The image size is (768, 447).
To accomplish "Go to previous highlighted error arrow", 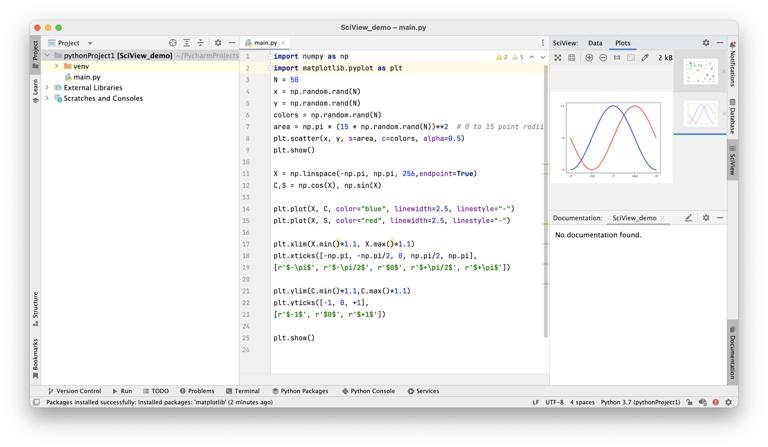I will click(532, 57).
